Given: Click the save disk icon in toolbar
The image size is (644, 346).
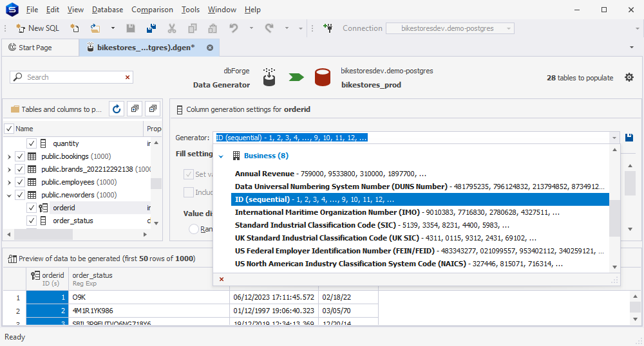Looking at the screenshot, I should pos(131,28).
